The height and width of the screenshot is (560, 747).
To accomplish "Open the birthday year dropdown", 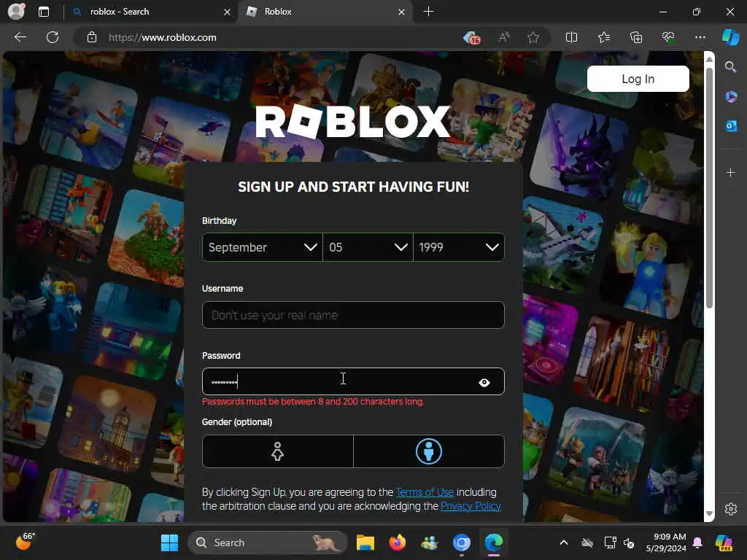I will coord(459,247).
